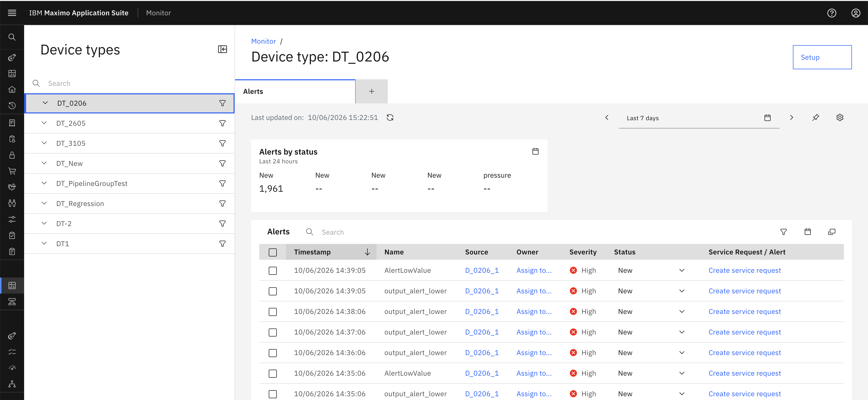This screenshot has width=868, height=400.
Task: Collapse the DT_0206 device type chevron
Action: tap(45, 103)
